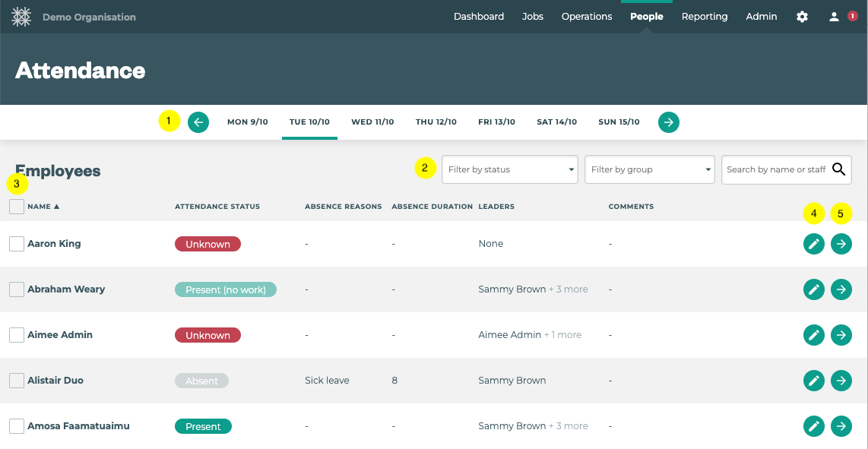Image resolution: width=868 pixels, height=449 pixels.
Task: Open the user profile icon
Action: click(834, 17)
